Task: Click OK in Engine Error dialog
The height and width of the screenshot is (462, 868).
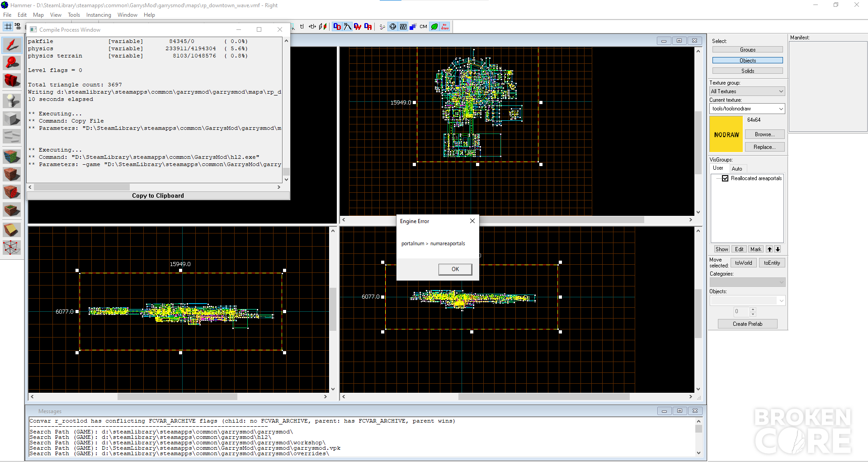Action: pyautogui.click(x=455, y=269)
